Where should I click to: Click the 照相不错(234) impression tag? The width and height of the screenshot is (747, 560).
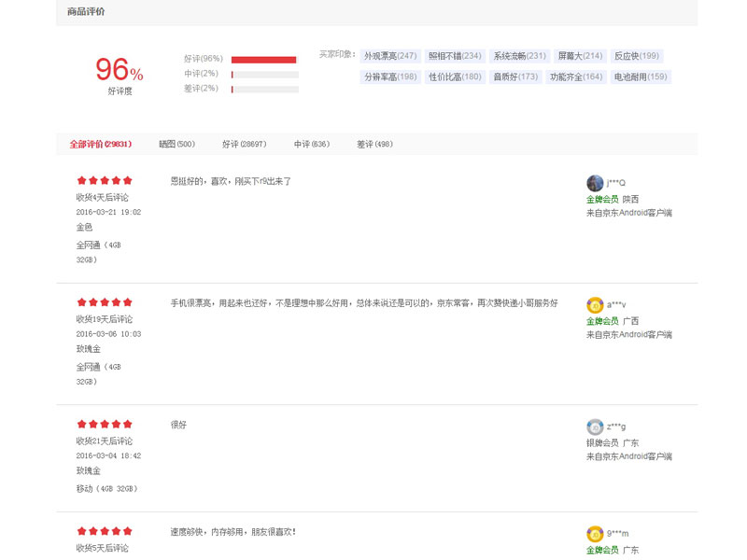[x=455, y=56]
